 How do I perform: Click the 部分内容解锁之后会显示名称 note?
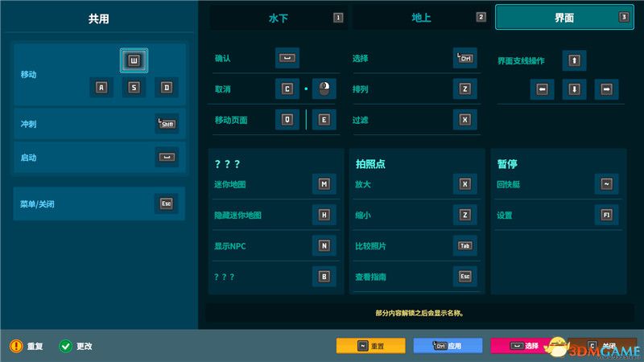419,313
